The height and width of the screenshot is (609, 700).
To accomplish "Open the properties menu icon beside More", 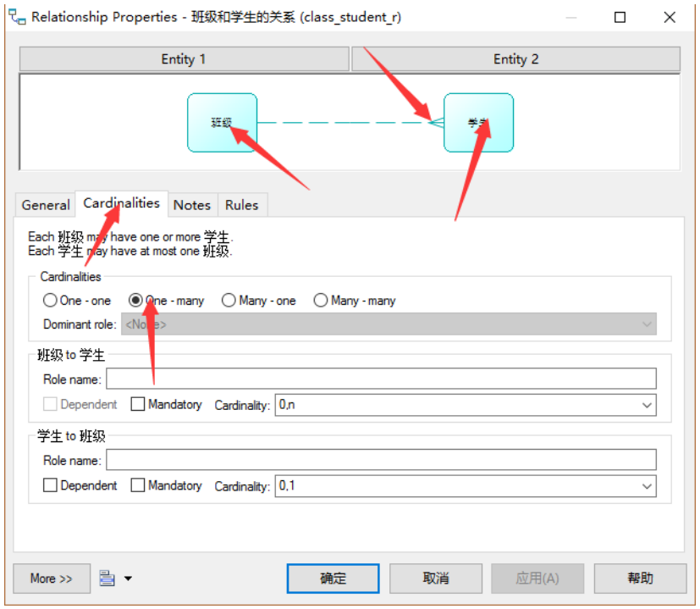I will (x=107, y=578).
